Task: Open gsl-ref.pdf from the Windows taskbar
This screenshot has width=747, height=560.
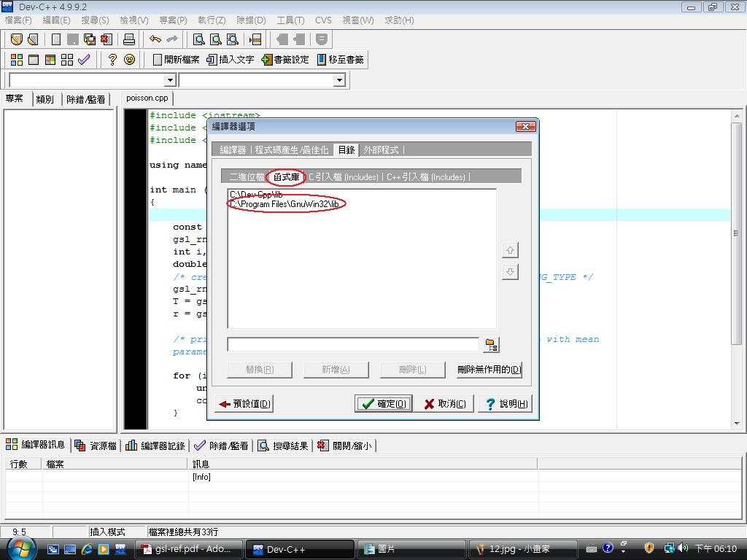Action: [187, 549]
